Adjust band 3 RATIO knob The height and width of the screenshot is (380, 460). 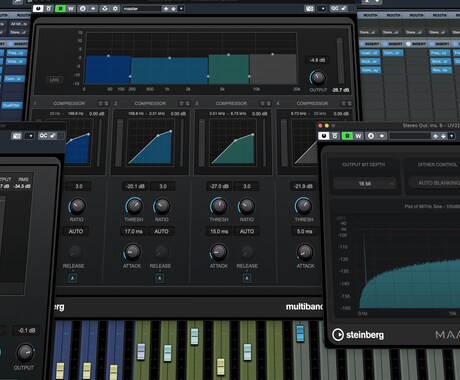247,206
